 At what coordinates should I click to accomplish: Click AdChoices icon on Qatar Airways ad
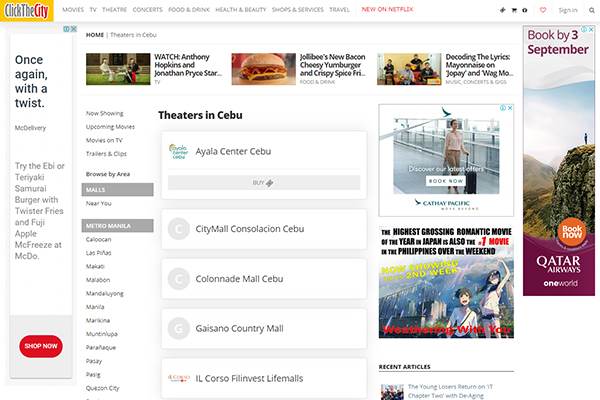[x=584, y=29]
